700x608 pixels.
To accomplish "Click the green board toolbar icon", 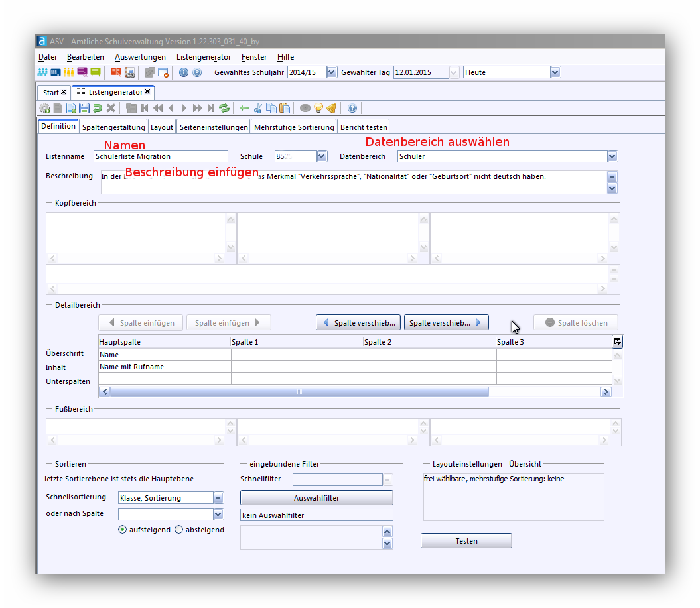I will pyautogui.click(x=95, y=72).
